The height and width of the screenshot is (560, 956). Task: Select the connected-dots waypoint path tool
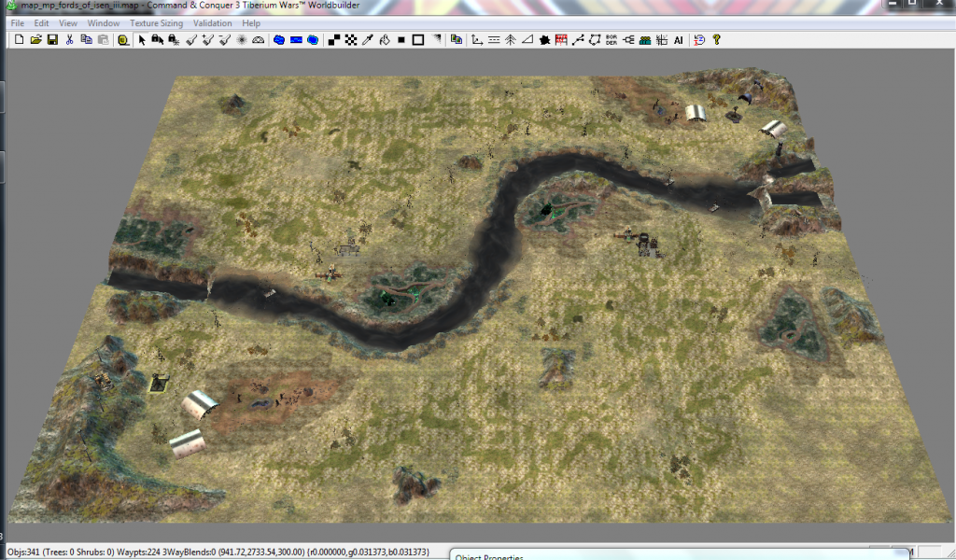coord(578,40)
